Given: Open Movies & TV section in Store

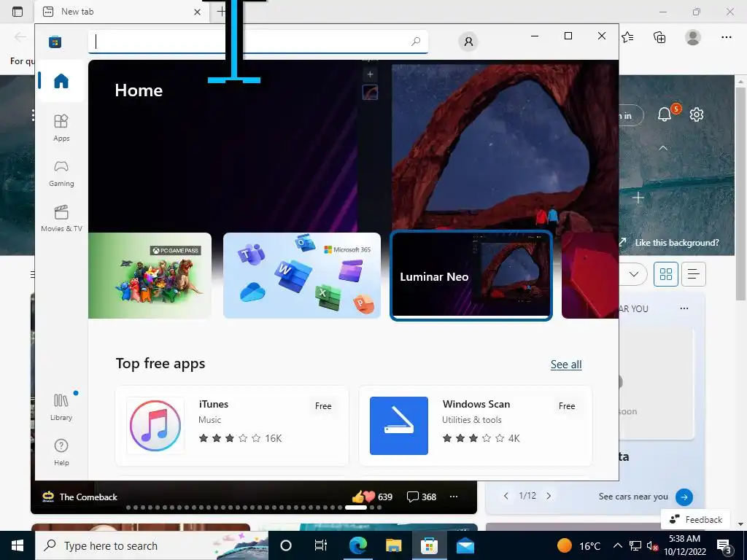Looking at the screenshot, I should click(x=61, y=218).
